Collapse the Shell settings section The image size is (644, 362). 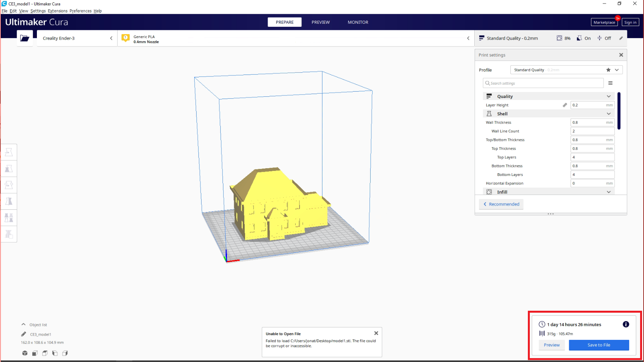click(x=609, y=114)
